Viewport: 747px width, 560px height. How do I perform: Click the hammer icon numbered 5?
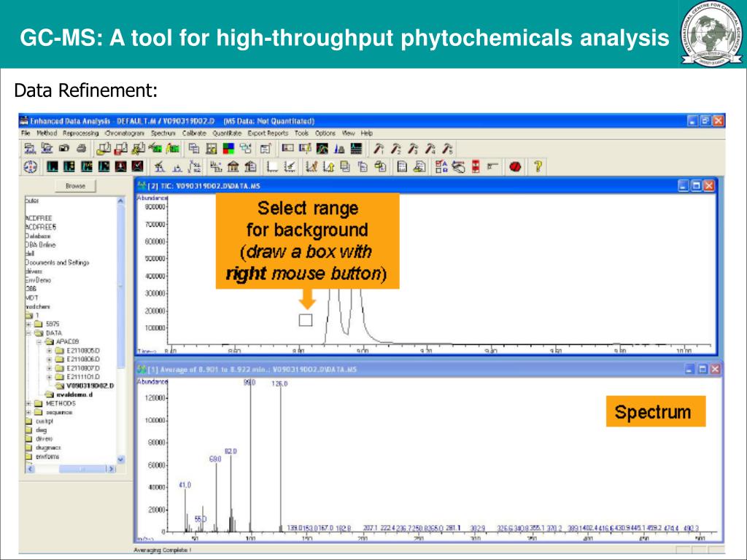[447, 149]
